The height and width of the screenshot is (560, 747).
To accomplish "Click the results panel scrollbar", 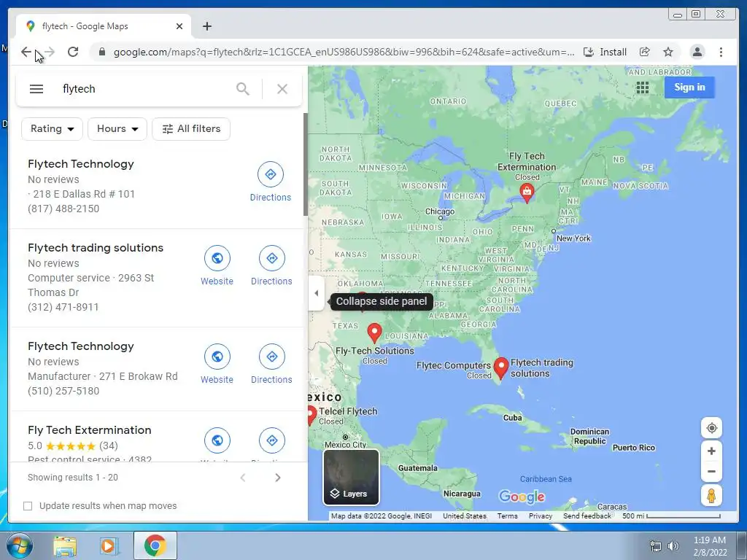I will [x=306, y=164].
